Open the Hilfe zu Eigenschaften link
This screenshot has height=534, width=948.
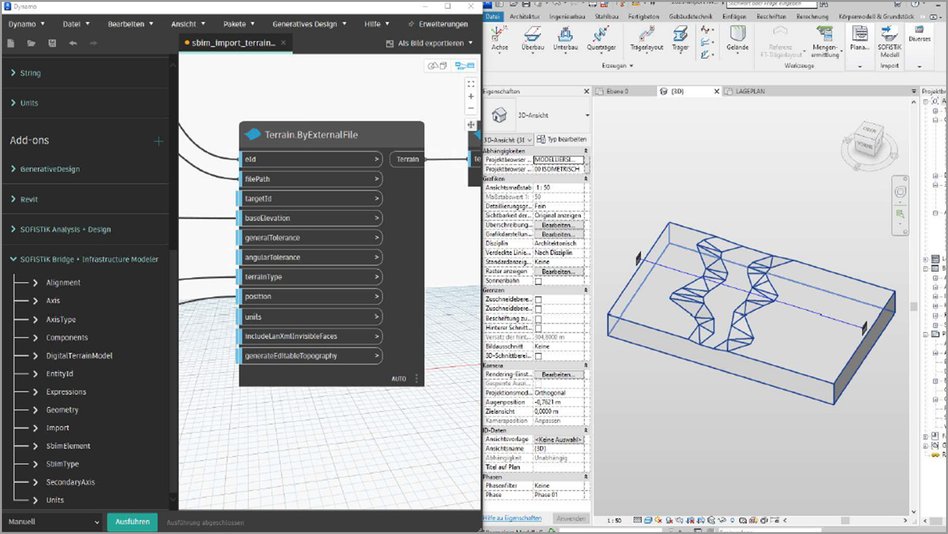(x=512, y=518)
